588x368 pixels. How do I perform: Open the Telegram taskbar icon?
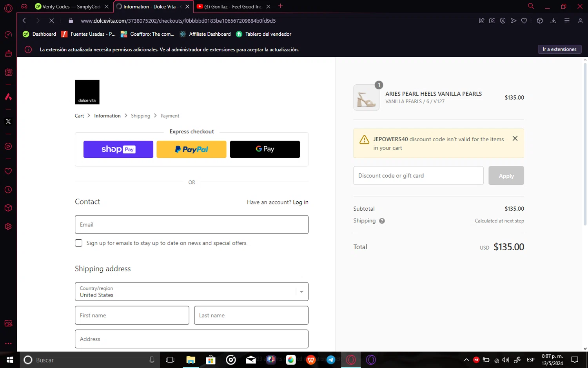[x=331, y=360]
